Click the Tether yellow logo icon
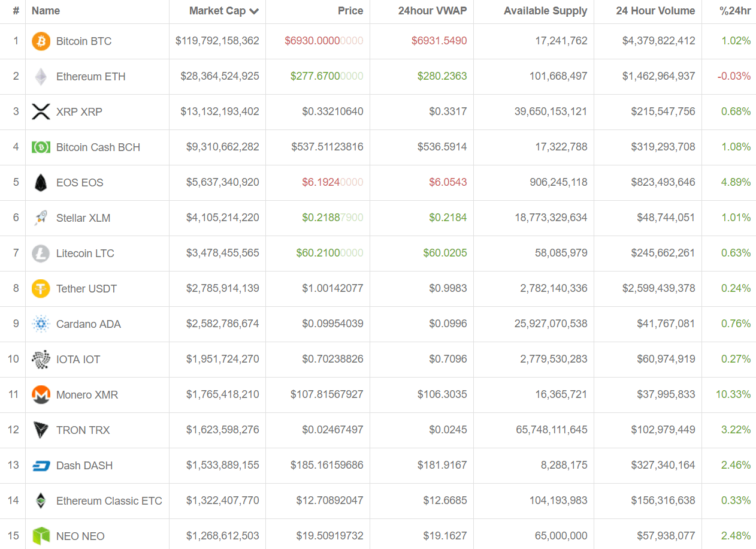The height and width of the screenshot is (549, 756). pyautogui.click(x=41, y=289)
